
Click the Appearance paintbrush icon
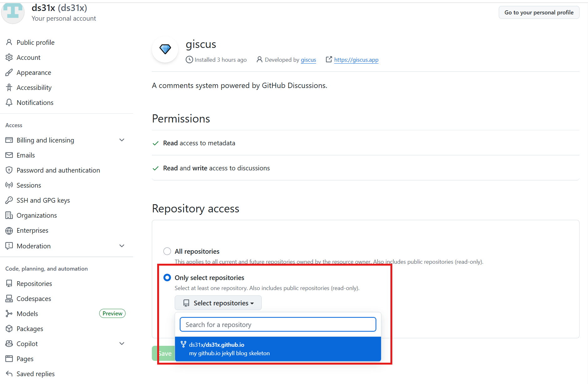[9, 72]
